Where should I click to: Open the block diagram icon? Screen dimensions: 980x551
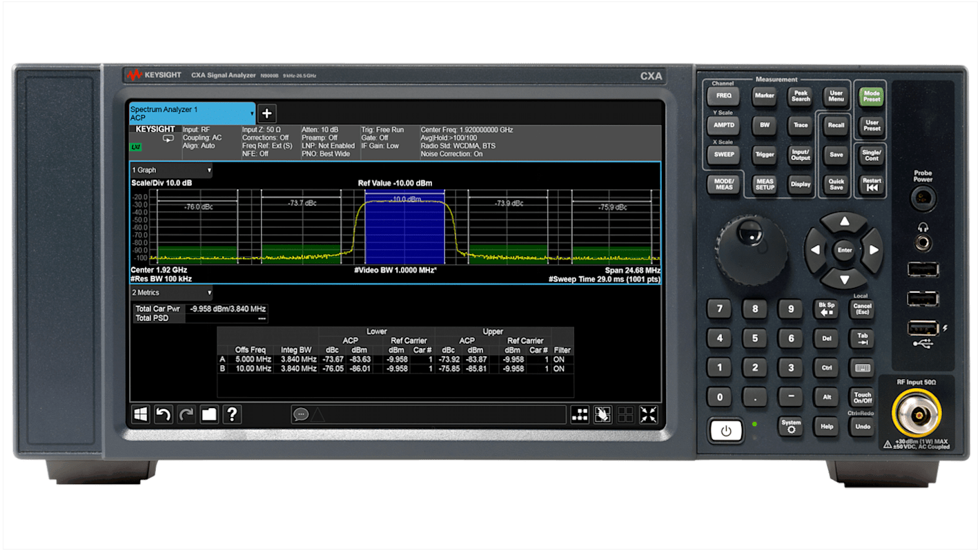point(580,414)
